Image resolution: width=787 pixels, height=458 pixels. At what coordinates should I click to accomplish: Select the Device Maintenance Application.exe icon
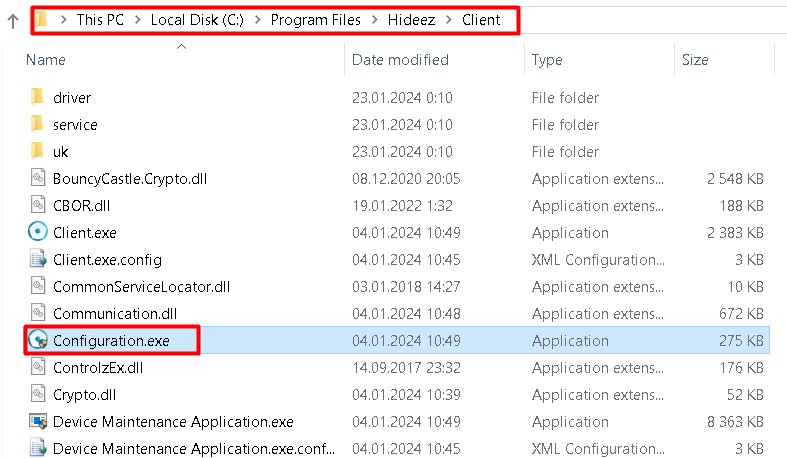pos(37,422)
